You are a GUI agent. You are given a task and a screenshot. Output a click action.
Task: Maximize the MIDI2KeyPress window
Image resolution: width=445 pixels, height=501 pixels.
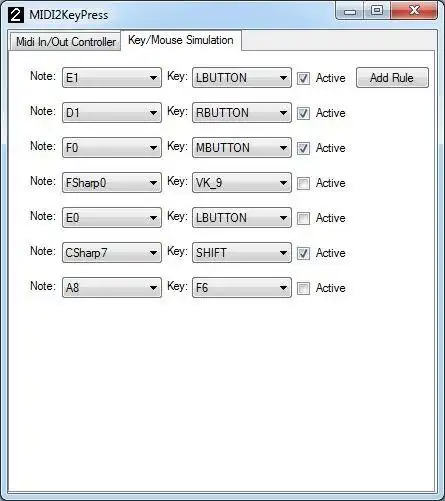pyautogui.click(x=377, y=11)
